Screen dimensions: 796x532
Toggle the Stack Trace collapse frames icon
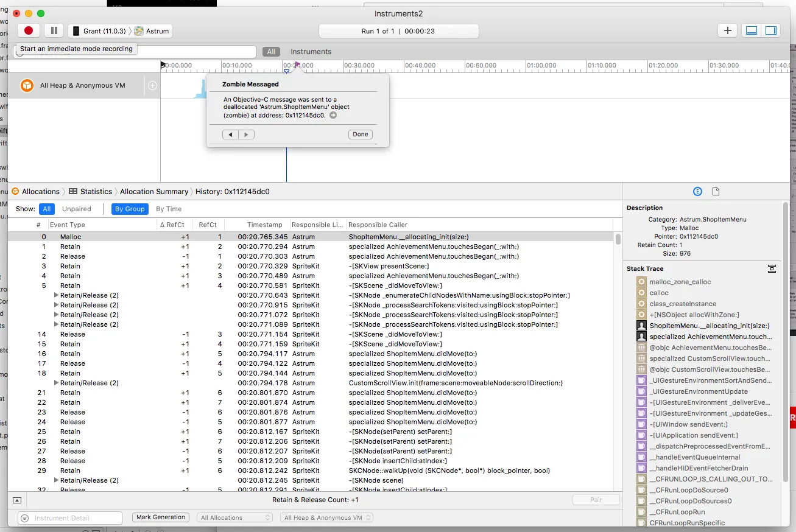(x=772, y=268)
